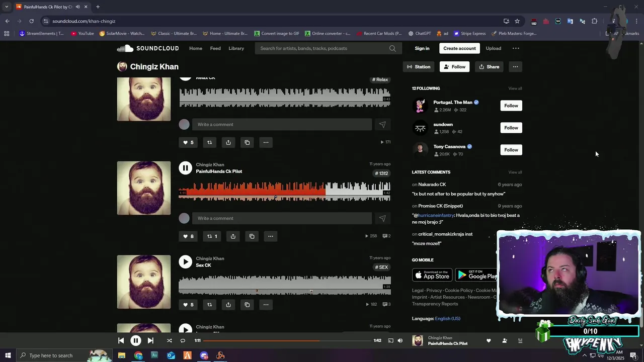Copy link of PainfulHands Ck Pilot track
The height and width of the screenshot is (362, 644).
(x=252, y=236)
